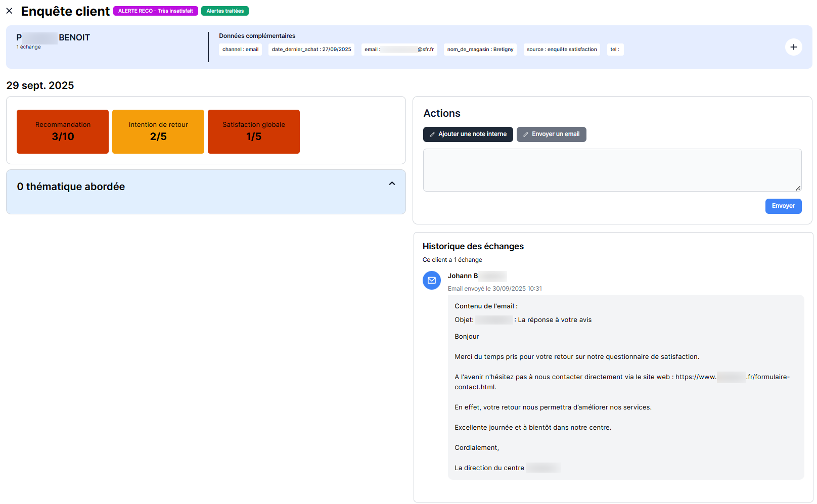Collapse the thématique abordée section
The height and width of the screenshot is (504, 817).
pos(392,184)
